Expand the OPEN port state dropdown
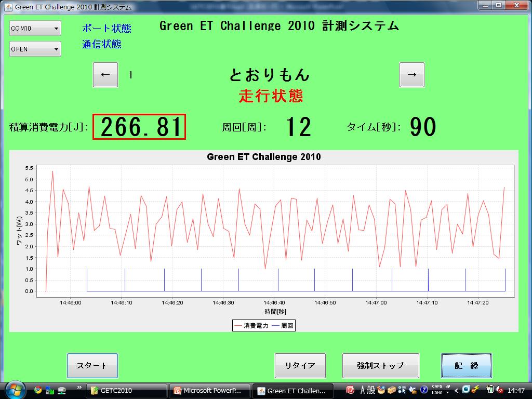Screen dimensions: 532x399 coord(35,49)
